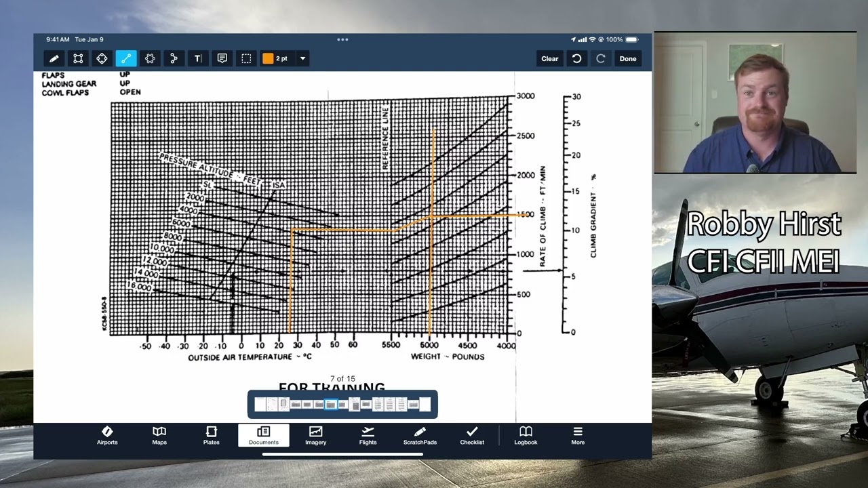
Task: Select the comment note tool
Action: point(222,58)
